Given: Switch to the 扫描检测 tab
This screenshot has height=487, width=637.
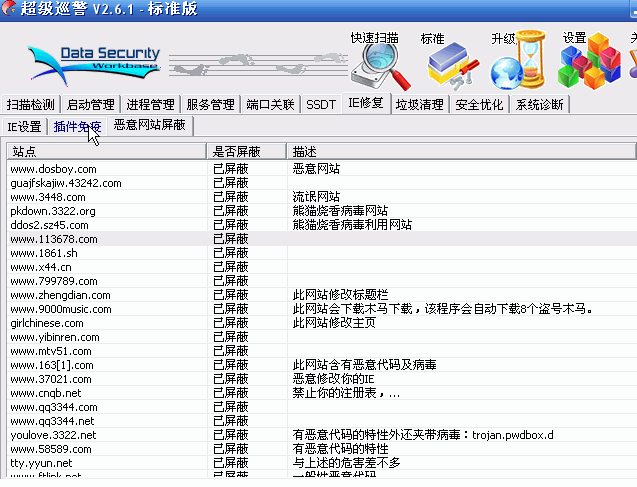Looking at the screenshot, I should coord(31,104).
